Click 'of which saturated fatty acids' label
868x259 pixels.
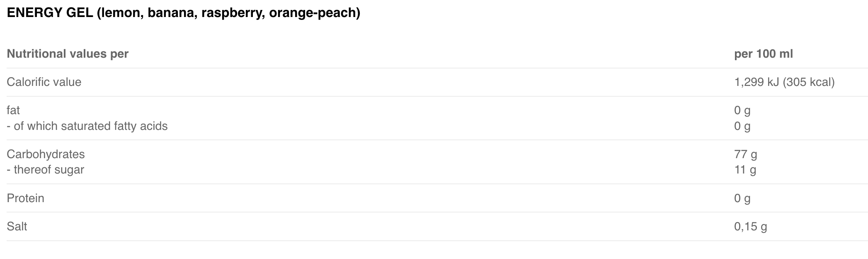(90, 126)
